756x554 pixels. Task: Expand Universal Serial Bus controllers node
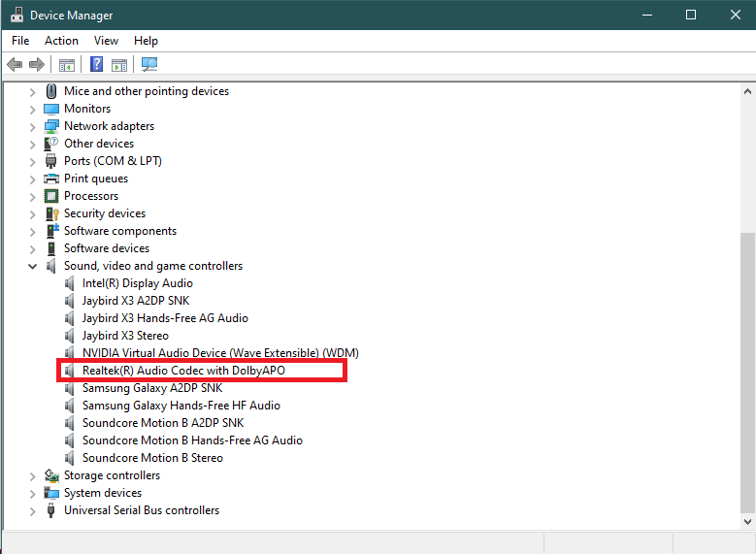click(32, 511)
